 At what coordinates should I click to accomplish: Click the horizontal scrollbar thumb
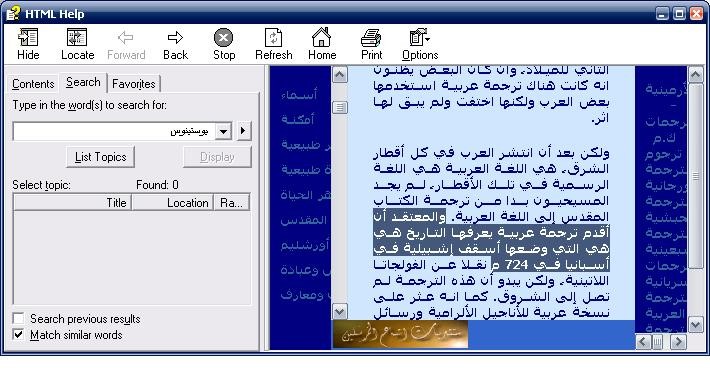tap(657, 342)
